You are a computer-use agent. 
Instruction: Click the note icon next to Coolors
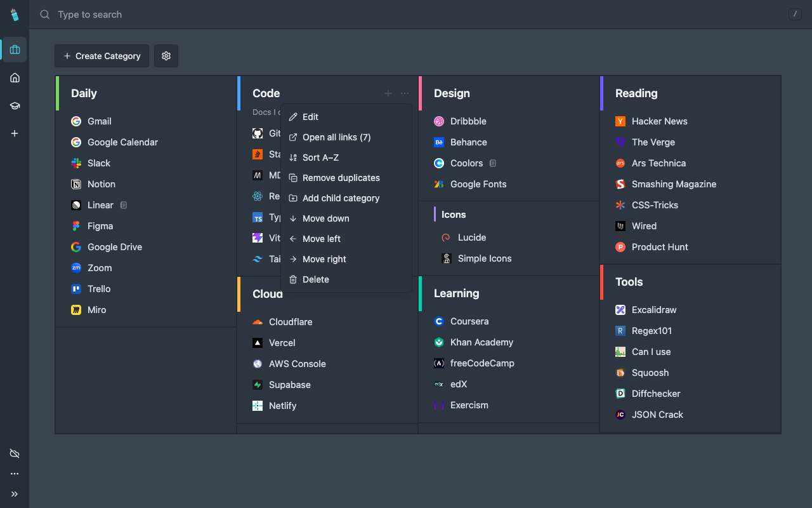click(493, 163)
